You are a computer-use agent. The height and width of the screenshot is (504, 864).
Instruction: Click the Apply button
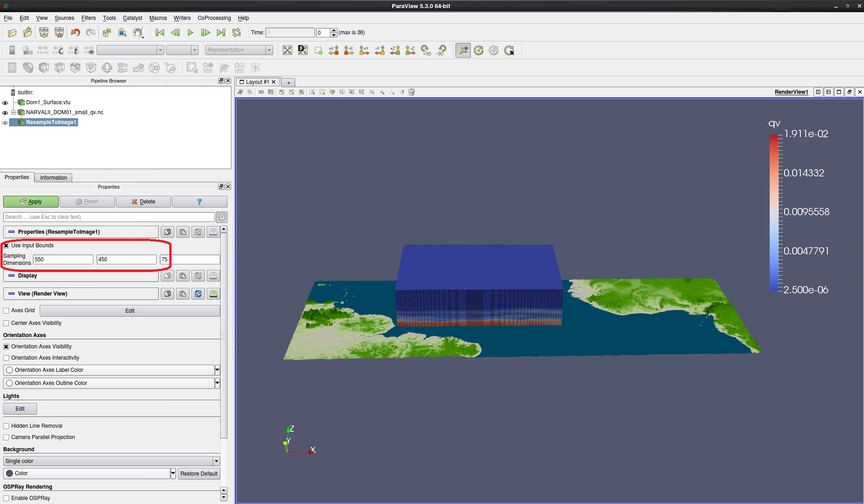pos(31,202)
